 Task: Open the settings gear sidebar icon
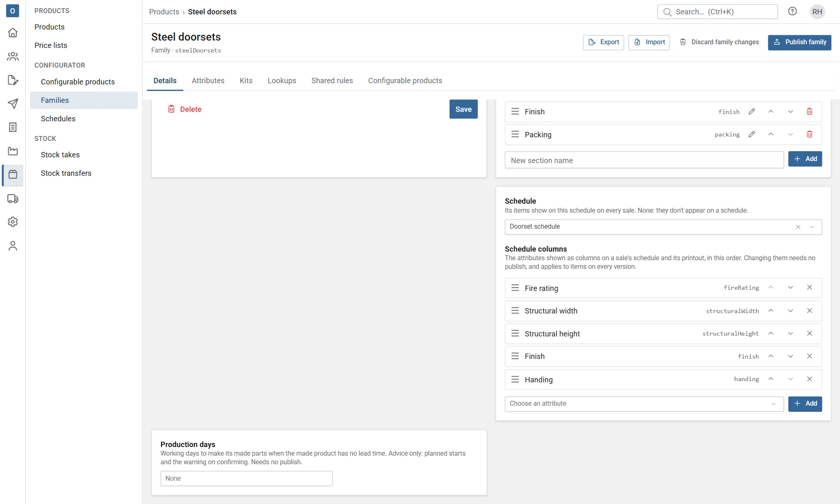pyautogui.click(x=13, y=222)
